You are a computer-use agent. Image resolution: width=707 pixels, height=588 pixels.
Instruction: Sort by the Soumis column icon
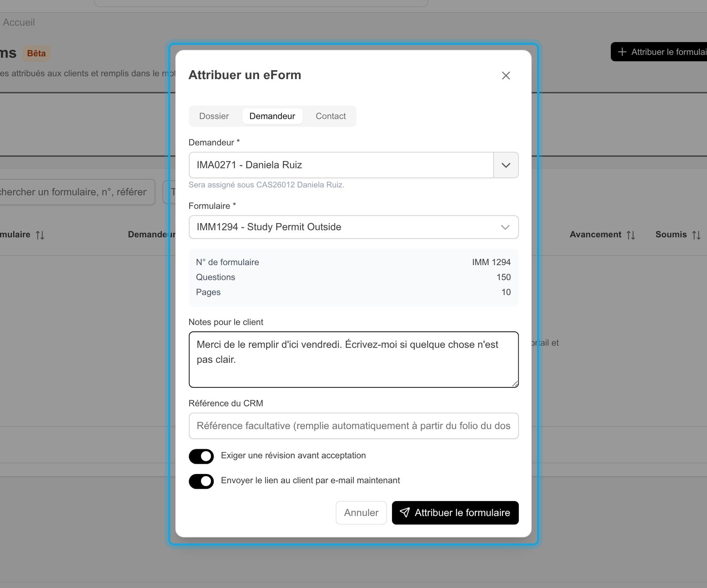[696, 235]
